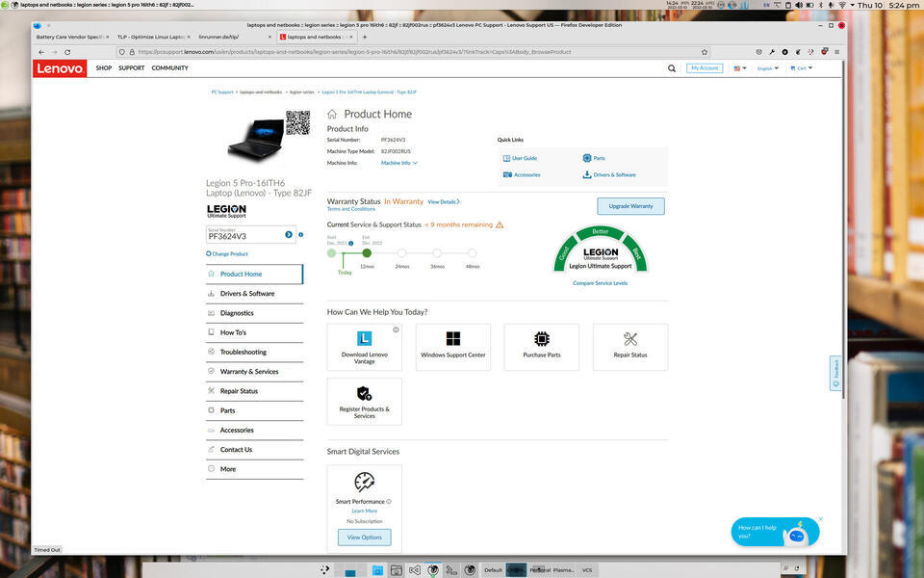Open the chat bot help bubble

pyautogui.click(x=775, y=532)
